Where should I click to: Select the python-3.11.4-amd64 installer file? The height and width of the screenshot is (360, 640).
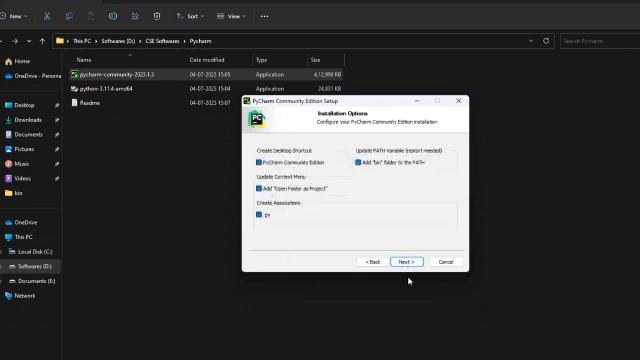tap(106, 89)
